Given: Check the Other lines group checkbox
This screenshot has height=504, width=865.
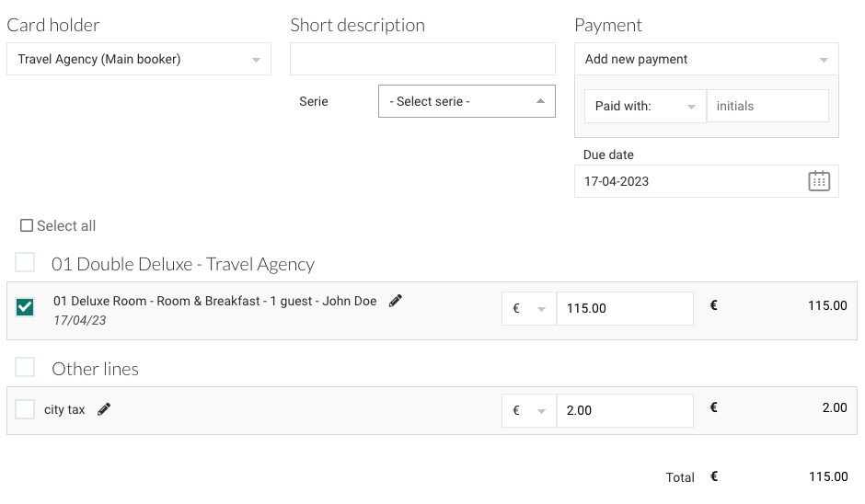Looking at the screenshot, I should click(x=25, y=368).
